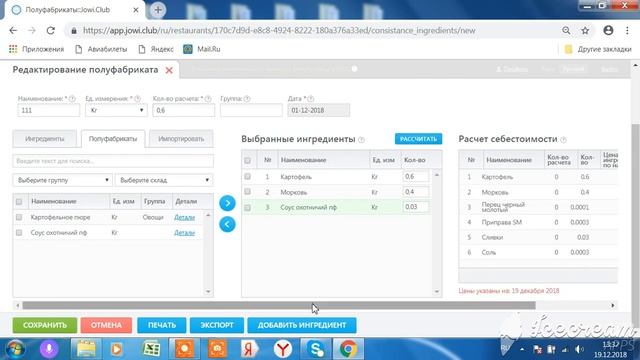Image resolution: width=640 pixels, height=360 pixels.
Task: Check the Картофель row checkbox
Action: tap(247, 177)
